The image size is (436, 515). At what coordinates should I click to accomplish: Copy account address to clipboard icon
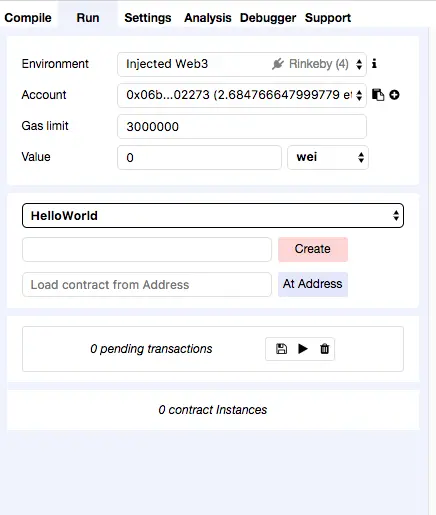tap(378, 95)
